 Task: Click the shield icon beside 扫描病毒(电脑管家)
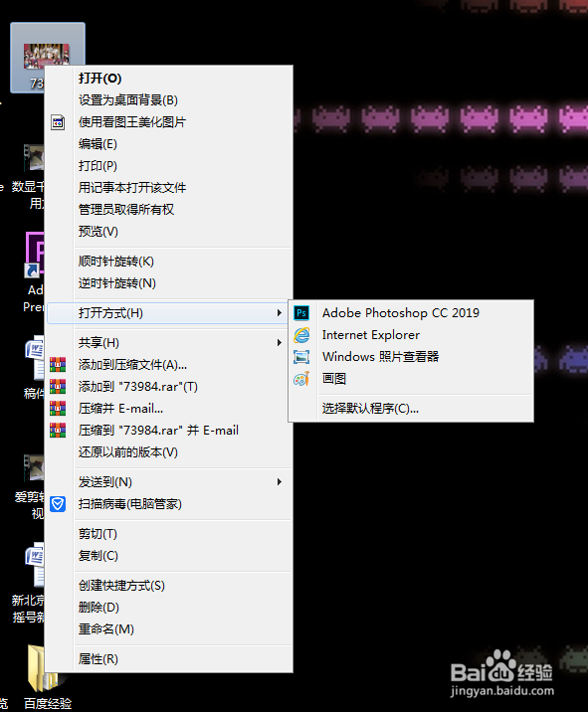click(x=58, y=504)
